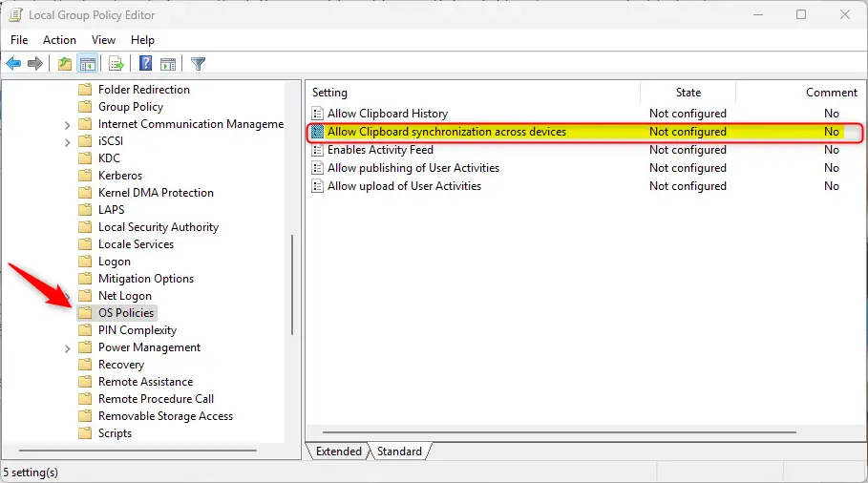Open the Help toolbar icon

point(145,64)
